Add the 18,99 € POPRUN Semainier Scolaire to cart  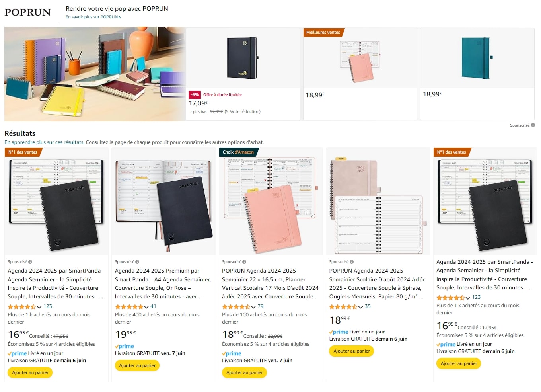352,351
